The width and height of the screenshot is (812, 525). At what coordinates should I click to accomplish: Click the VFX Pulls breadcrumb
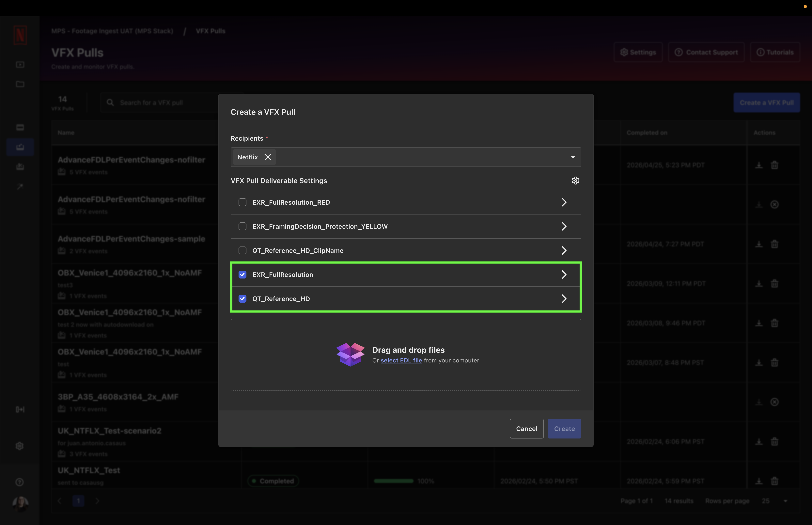point(210,31)
